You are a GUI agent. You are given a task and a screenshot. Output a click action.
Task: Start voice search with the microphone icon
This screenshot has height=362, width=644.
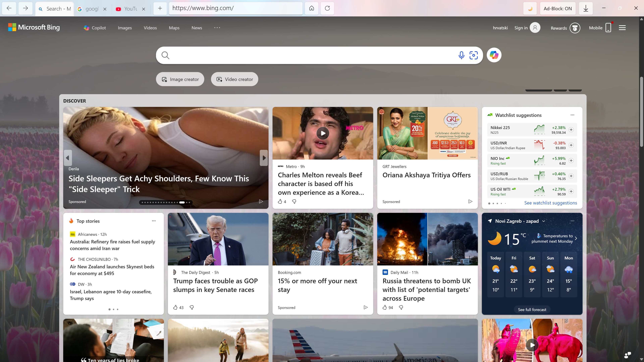point(462,55)
